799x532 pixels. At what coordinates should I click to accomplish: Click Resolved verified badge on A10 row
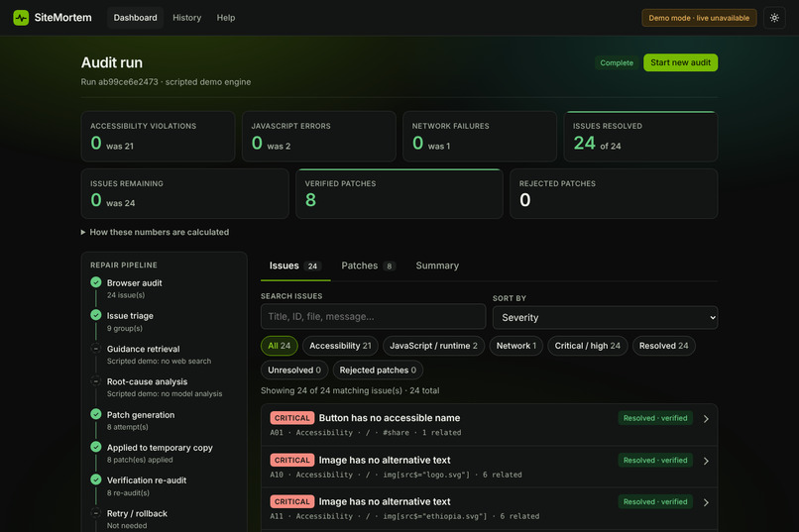coord(655,461)
